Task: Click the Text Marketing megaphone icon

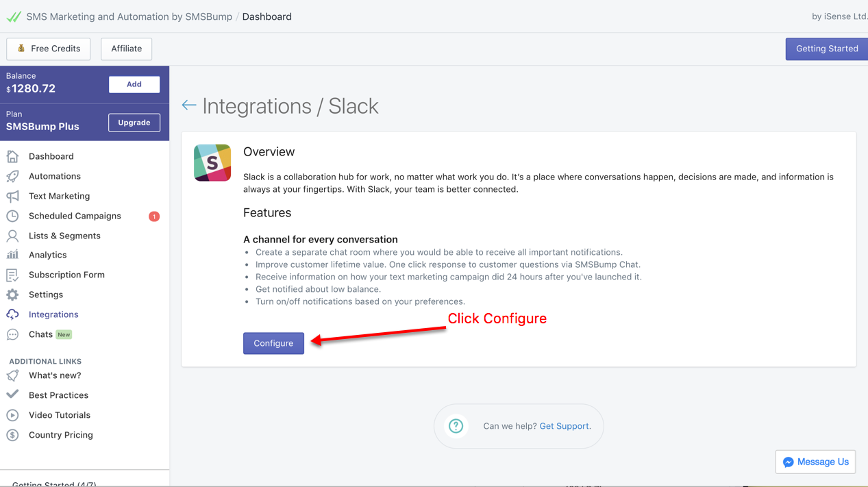Action: pyautogui.click(x=12, y=196)
